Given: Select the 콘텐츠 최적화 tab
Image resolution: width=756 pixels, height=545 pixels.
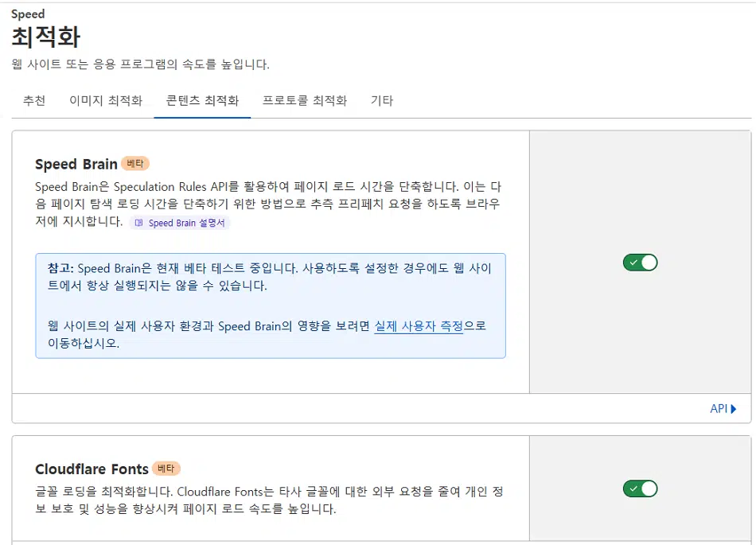Looking at the screenshot, I should 202,101.
